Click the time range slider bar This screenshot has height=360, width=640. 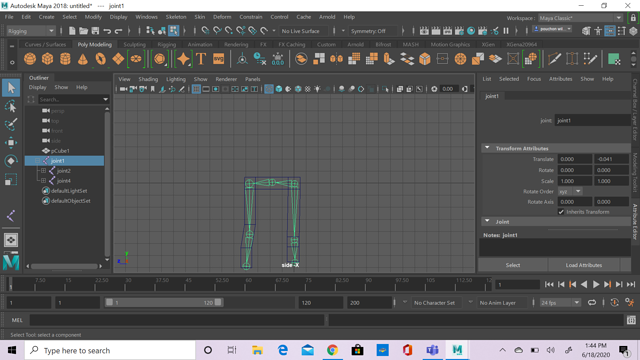(x=163, y=302)
